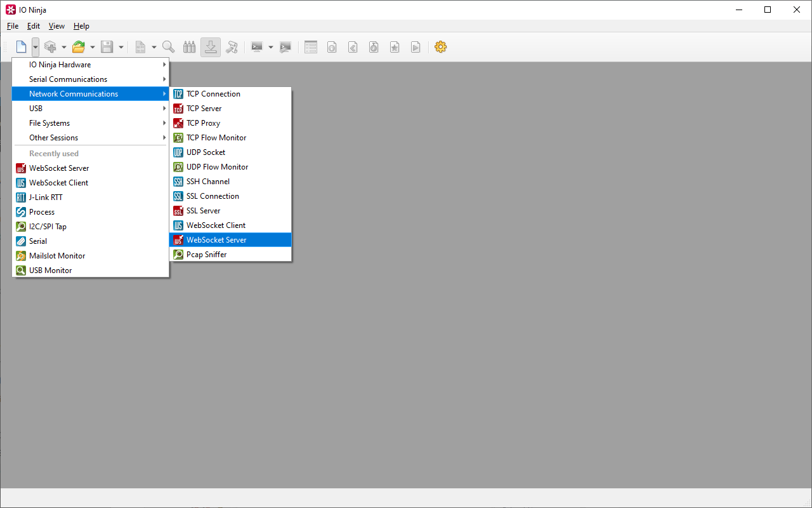Open the File menu

coord(13,26)
